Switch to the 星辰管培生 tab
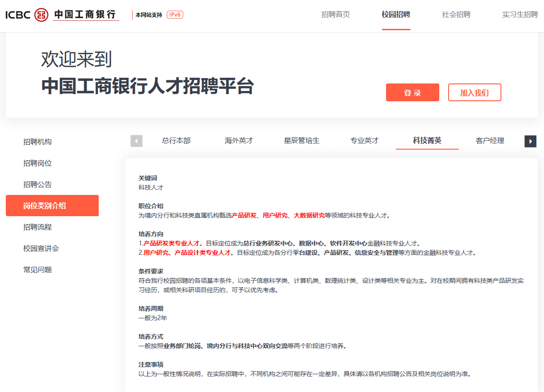 (x=302, y=140)
